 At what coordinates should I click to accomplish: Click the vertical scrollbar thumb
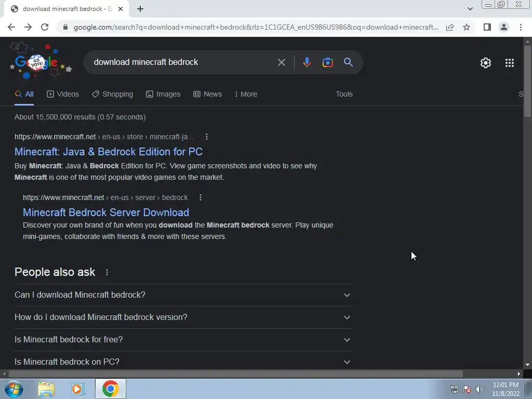(x=527, y=82)
